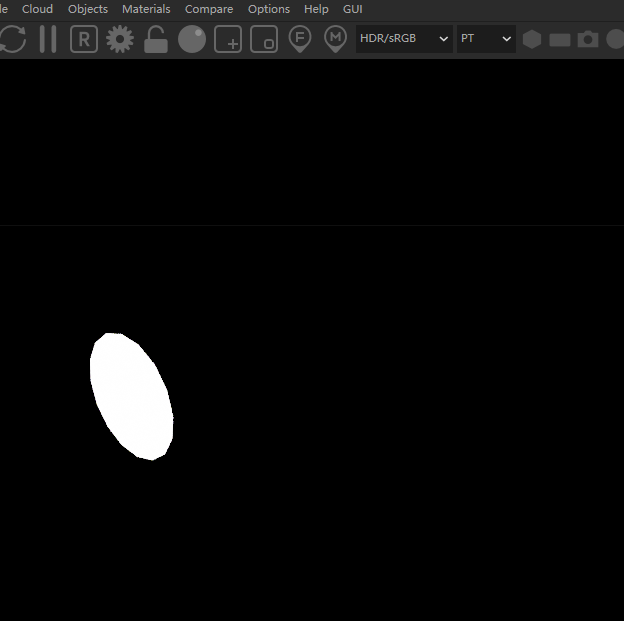
Task: Open the Objects menu
Action: tap(88, 9)
